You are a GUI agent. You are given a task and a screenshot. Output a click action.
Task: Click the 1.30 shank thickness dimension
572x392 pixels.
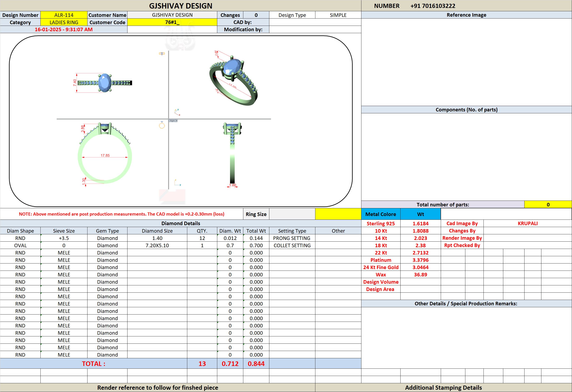point(84,181)
